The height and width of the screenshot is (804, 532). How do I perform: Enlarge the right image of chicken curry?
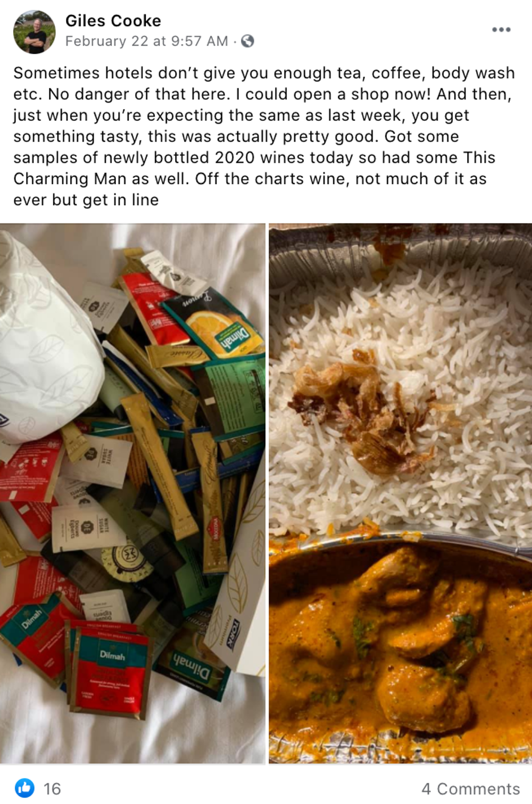click(x=400, y=494)
